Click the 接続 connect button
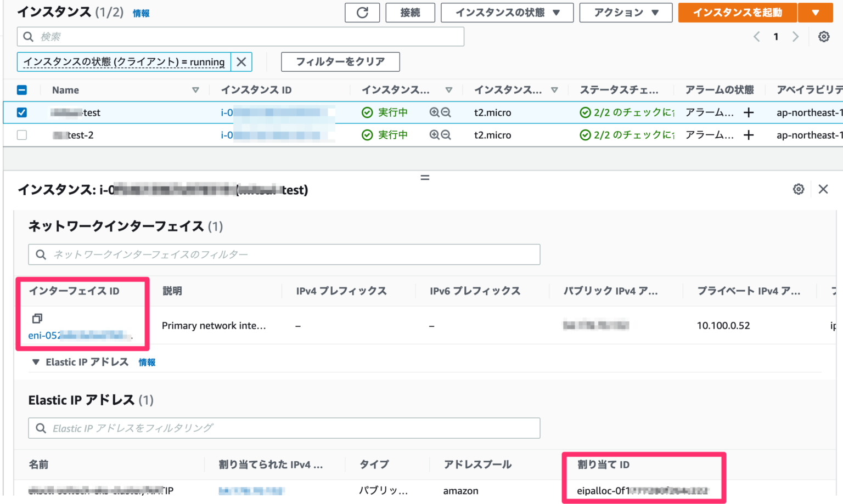 410,13
